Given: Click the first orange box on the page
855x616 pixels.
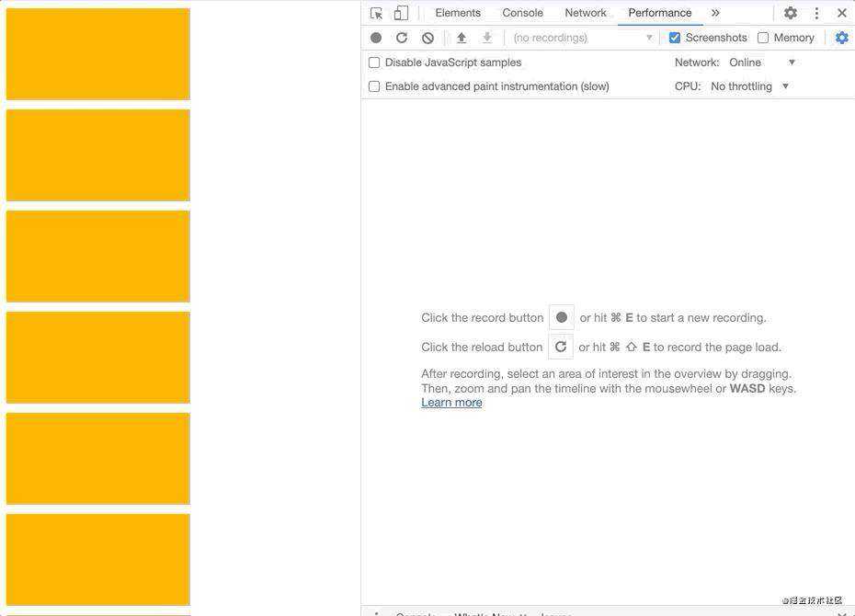Looking at the screenshot, I should click(98, 54).
